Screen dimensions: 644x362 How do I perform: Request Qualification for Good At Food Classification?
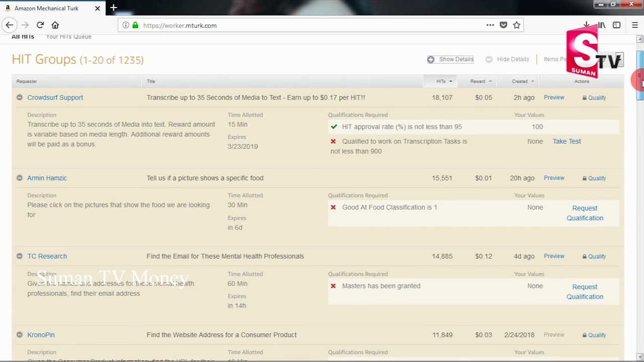coord(585,213)
